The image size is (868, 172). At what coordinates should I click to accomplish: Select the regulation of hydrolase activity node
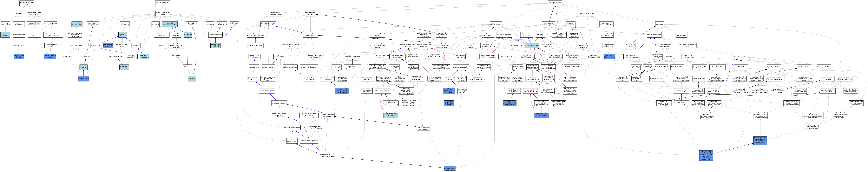tap(609, 45)
